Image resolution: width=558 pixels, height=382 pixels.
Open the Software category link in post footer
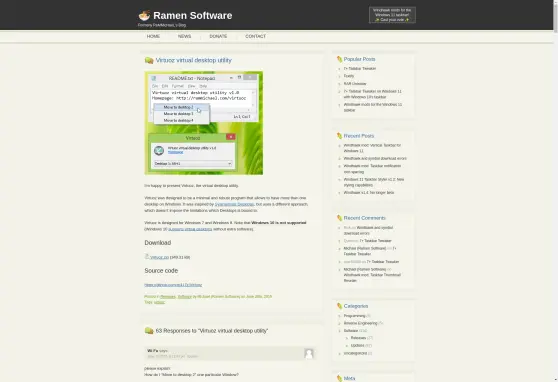click(184, 297)
